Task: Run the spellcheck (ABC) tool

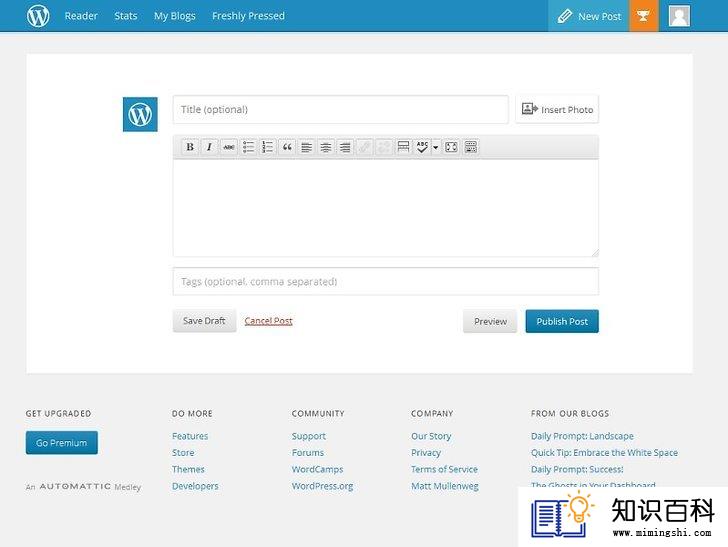Action: tap(422, 147)
